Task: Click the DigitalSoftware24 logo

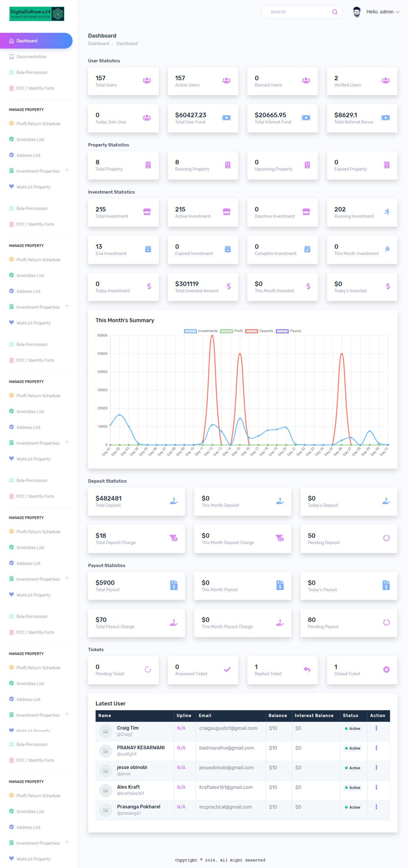Action: point(37,14)
